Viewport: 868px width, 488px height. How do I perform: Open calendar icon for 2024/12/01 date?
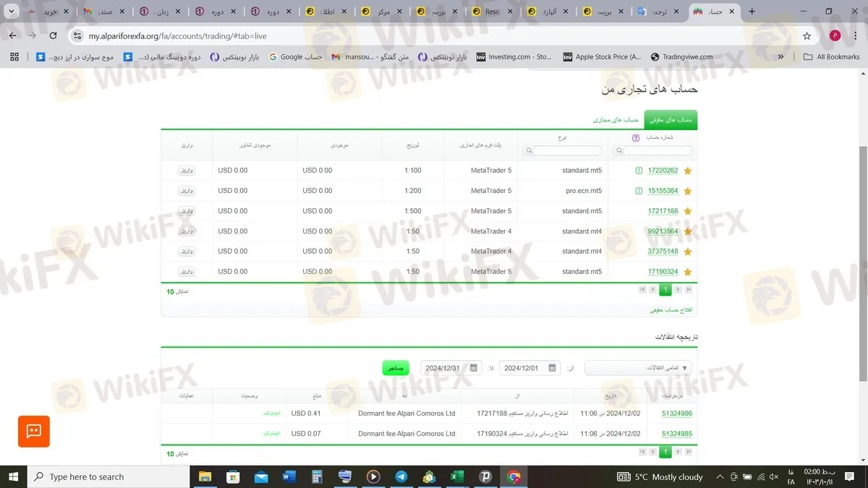click(553, 367)
